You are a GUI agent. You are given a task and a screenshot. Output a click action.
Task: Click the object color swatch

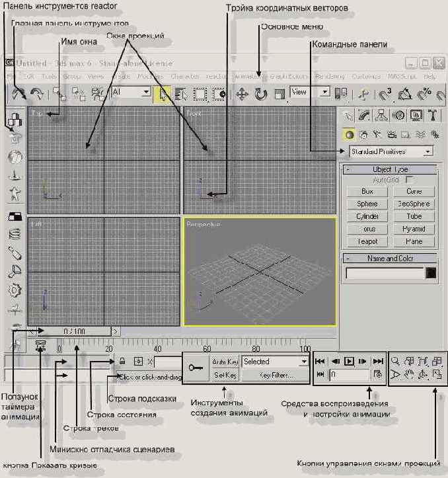[x=431, y=272]
